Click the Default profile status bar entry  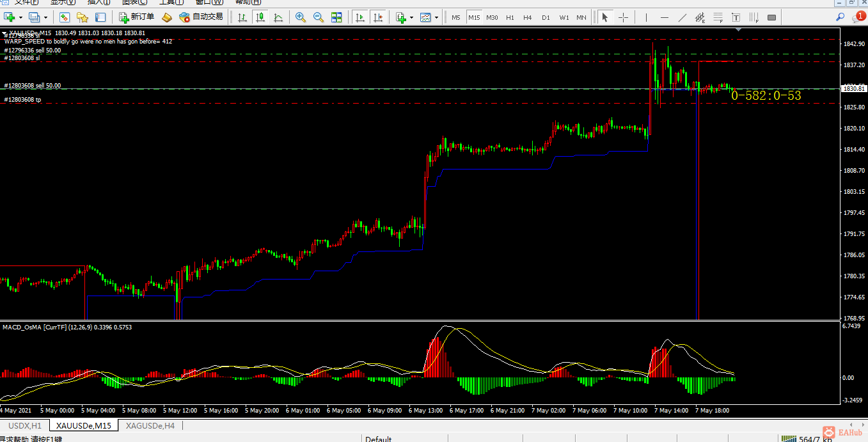coord(379,439)
